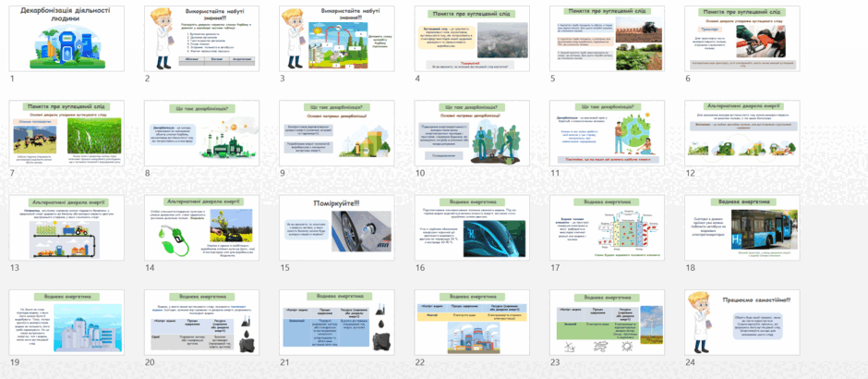Open slide 17 fuel cell scheme
Screen dimensions: 868x379
tap(607, 227)
